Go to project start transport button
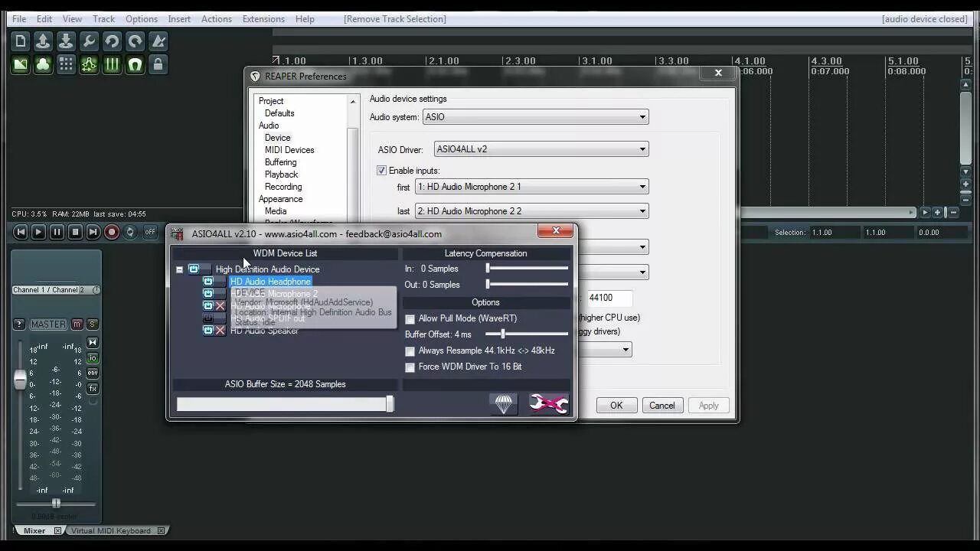Image resolution: width=980 pixels, height=551 pixels. pos(21,232)
